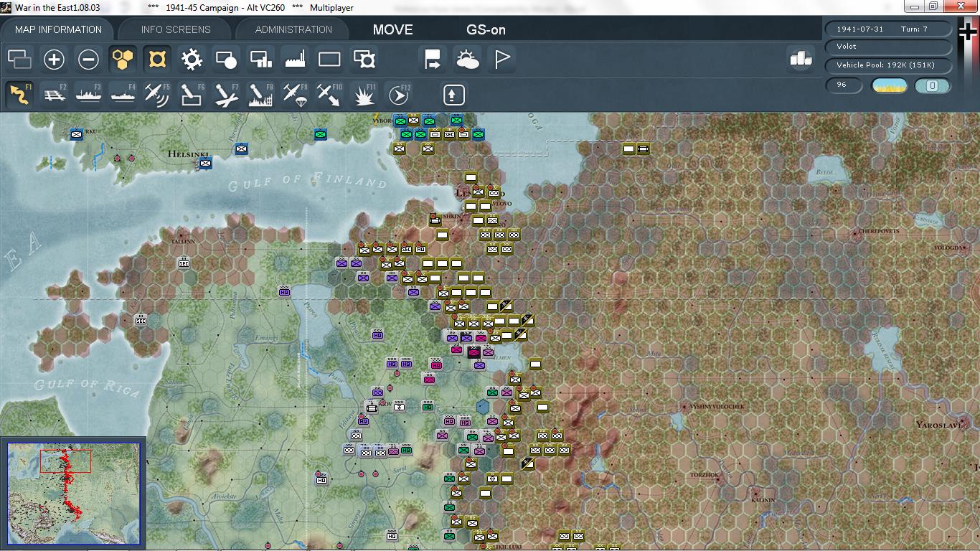Select F1 move mode
Screen dimensions: 980x551
(19, 95)
